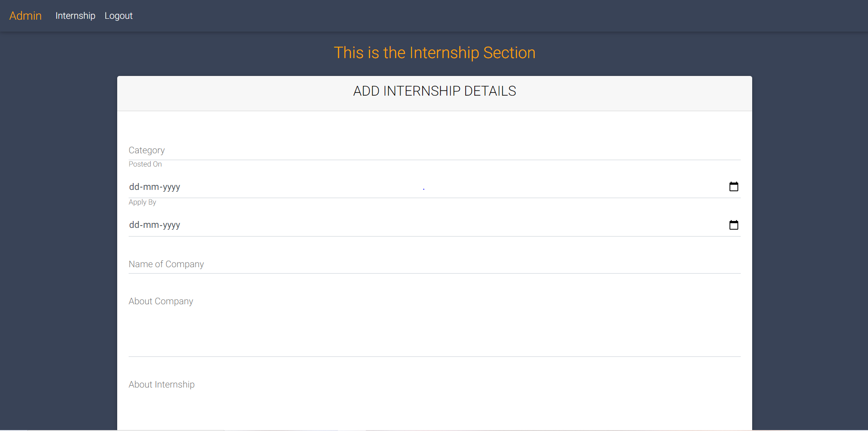The width and height of the screenshot is (868, 431).
Task: Click into the About Company text area
Action: coord(434,325)
